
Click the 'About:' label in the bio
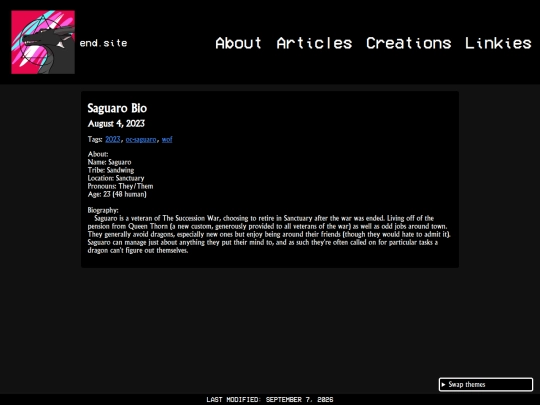coord(98,154)
